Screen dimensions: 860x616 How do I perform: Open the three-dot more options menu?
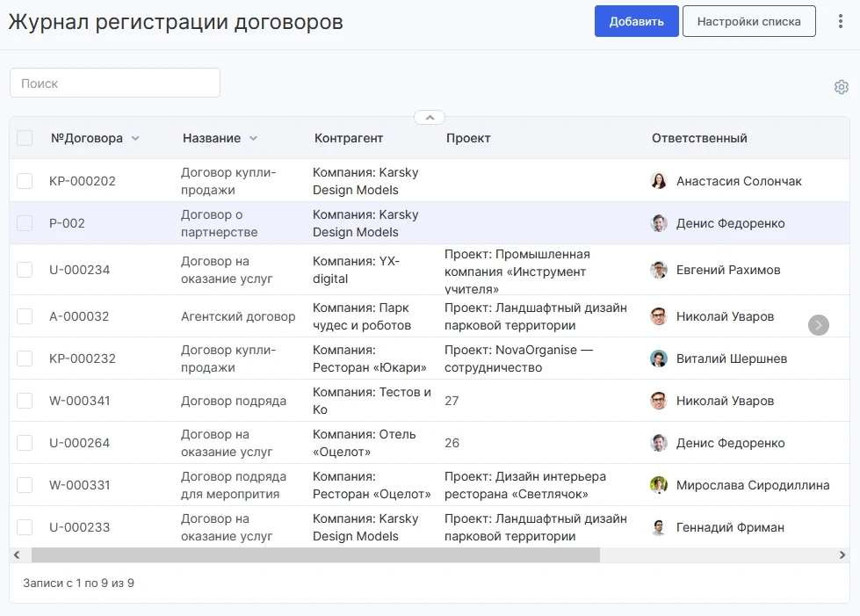point(841,21)
